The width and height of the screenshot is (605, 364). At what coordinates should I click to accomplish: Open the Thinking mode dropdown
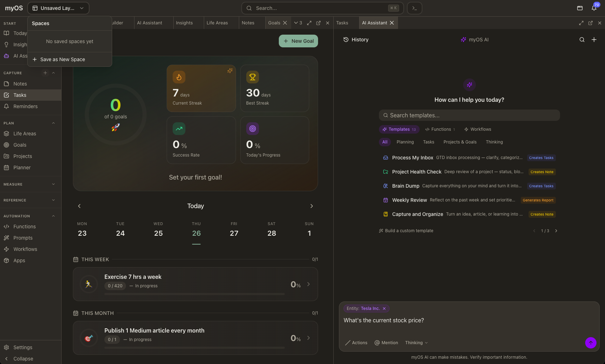416,343
